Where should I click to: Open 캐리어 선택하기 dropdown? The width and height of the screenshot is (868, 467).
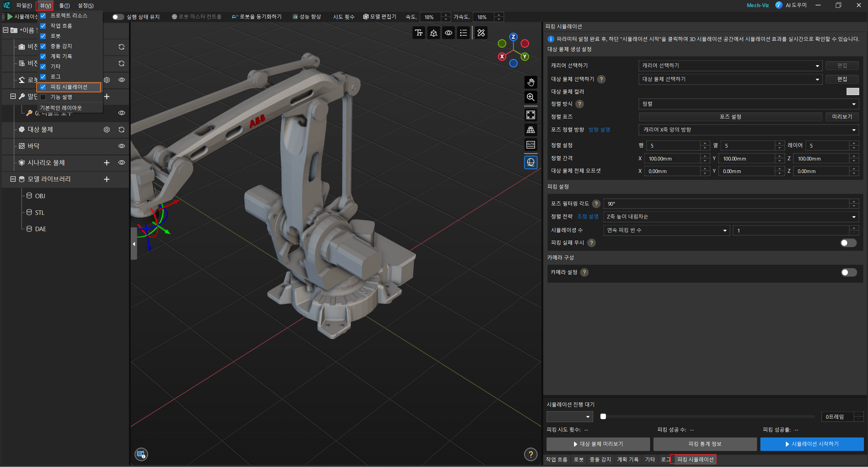[x=730, y=66]
